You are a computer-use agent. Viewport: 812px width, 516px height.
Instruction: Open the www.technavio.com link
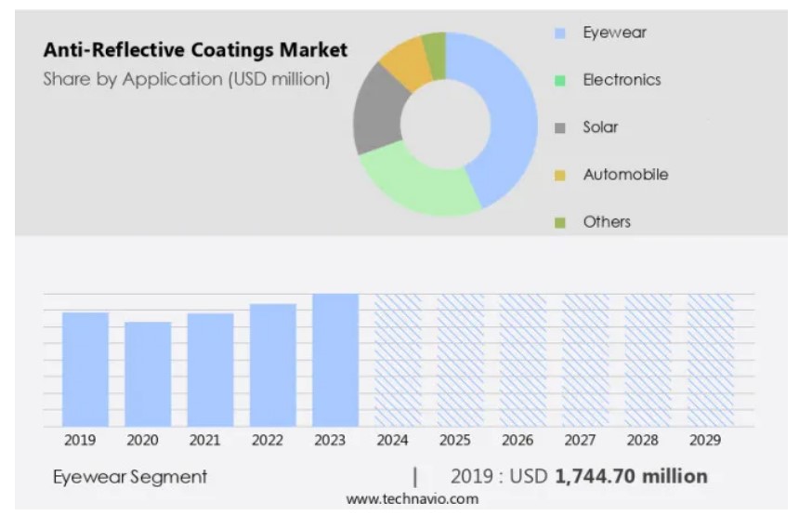[412, 499]
